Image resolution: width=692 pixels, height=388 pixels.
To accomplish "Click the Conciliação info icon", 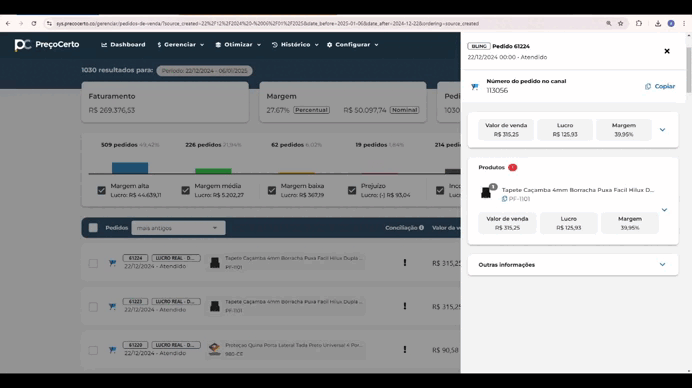I will (x=421, y=228).
